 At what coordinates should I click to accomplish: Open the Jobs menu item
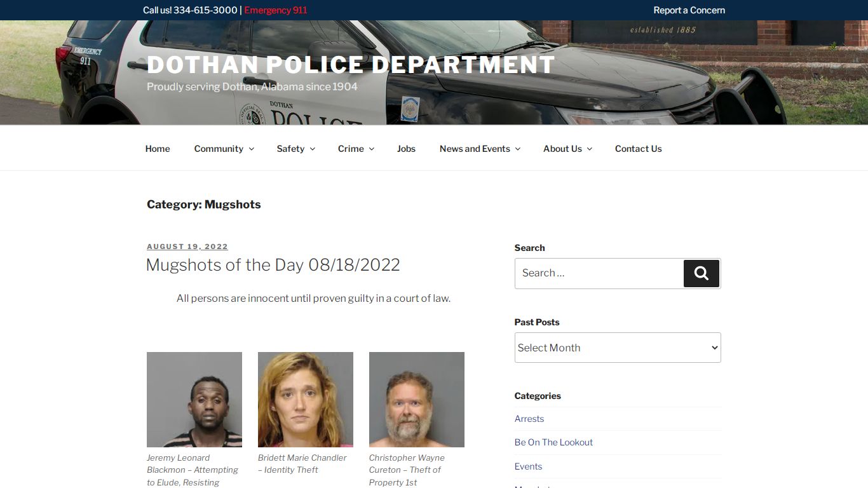click(x=406, y=149)
